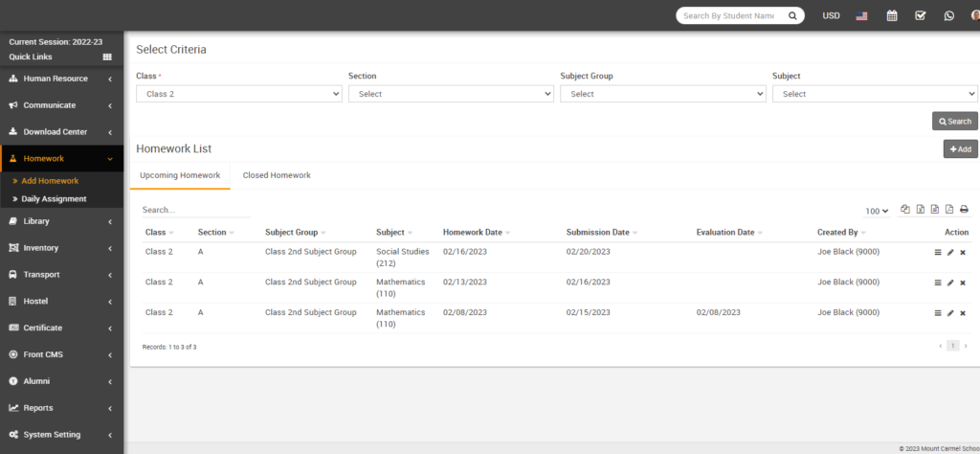Open the WhatsApp chat icon
This screenshot has width=980, height=454.
(949, 15)
